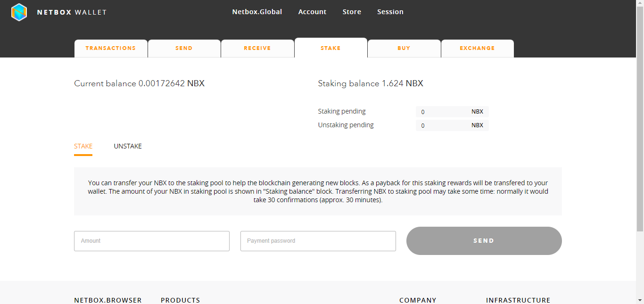Image resolution: width=644 pixels, height=304 pixels.
Task: Click the Unstaking pending label
Action: coord(346,125)
